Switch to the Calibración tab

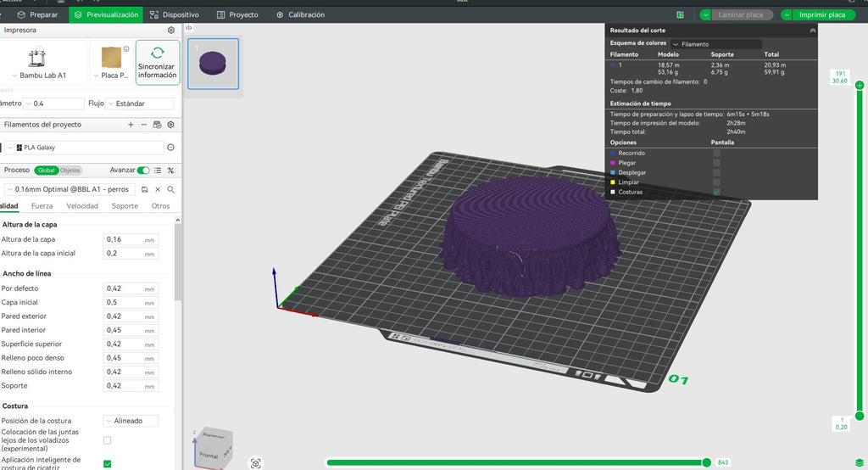(301, 15)
